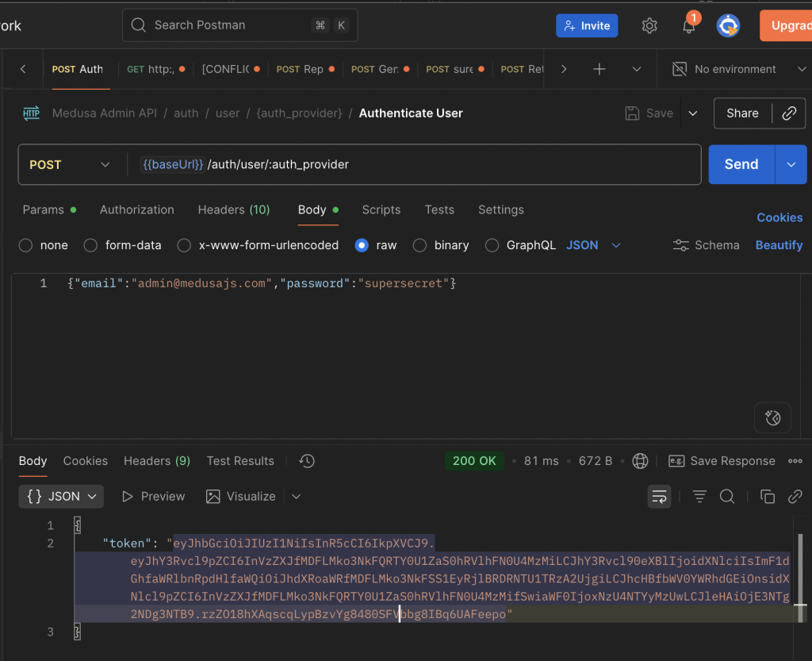Open the response JSON format dropdown
Screen dimensions: 812x661
click(61, 496)
